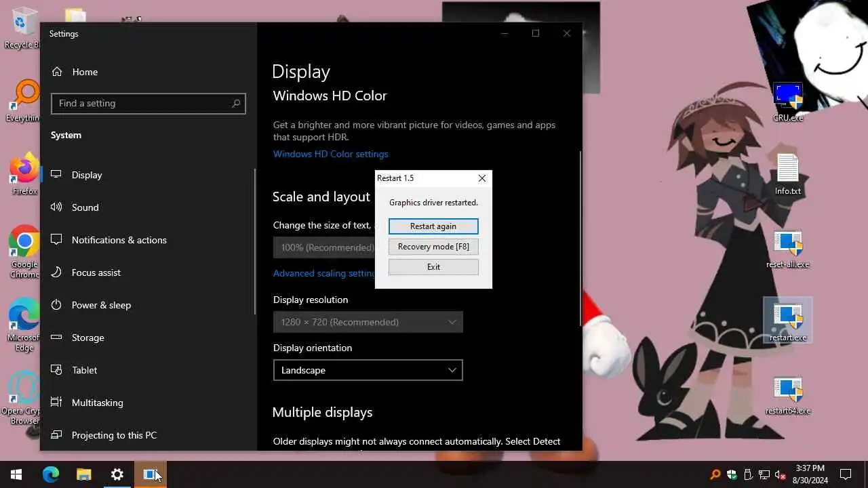The height and width of the screenshot is (488, 868).
Task: Select the restart64.exe desktop icon
Action: pos(788,395)
